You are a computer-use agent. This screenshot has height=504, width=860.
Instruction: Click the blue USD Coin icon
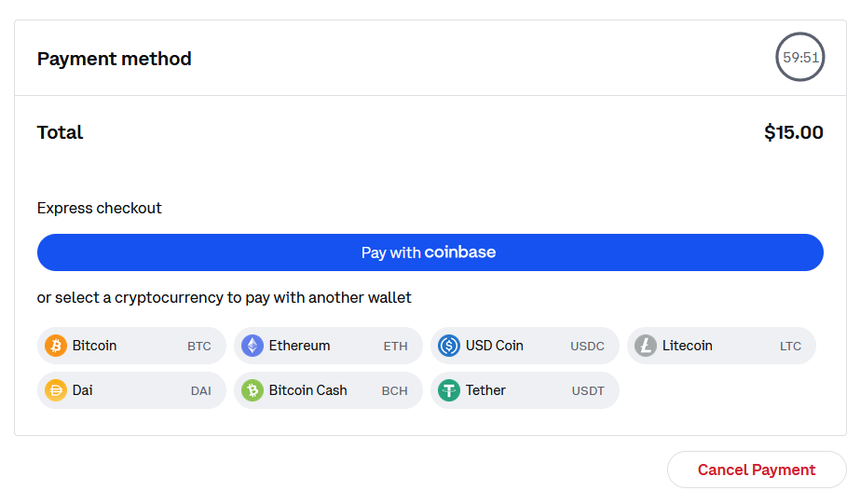click(449, 346)
